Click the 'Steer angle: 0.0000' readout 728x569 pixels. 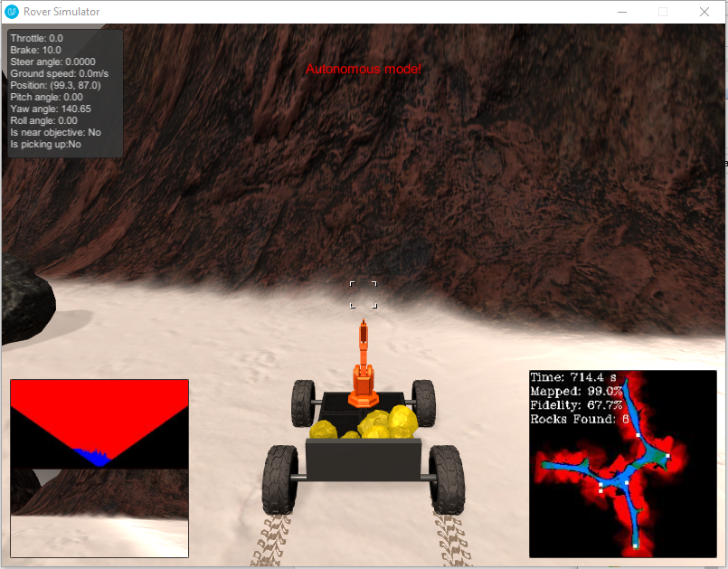pos(53,62)
